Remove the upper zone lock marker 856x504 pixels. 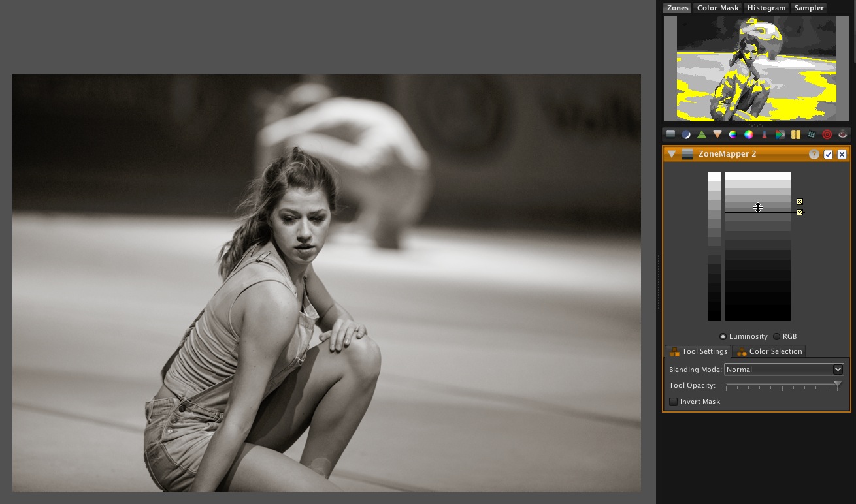point(800,202)
